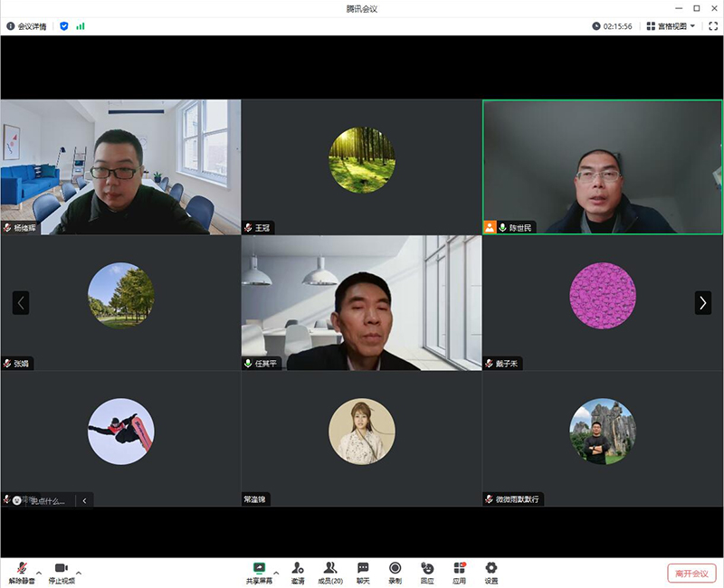The width and height of the screenshot is (724, 588).
Task: Click the Reactions (回应) icon
Action: pyautogui.click(x=427, y=569)
